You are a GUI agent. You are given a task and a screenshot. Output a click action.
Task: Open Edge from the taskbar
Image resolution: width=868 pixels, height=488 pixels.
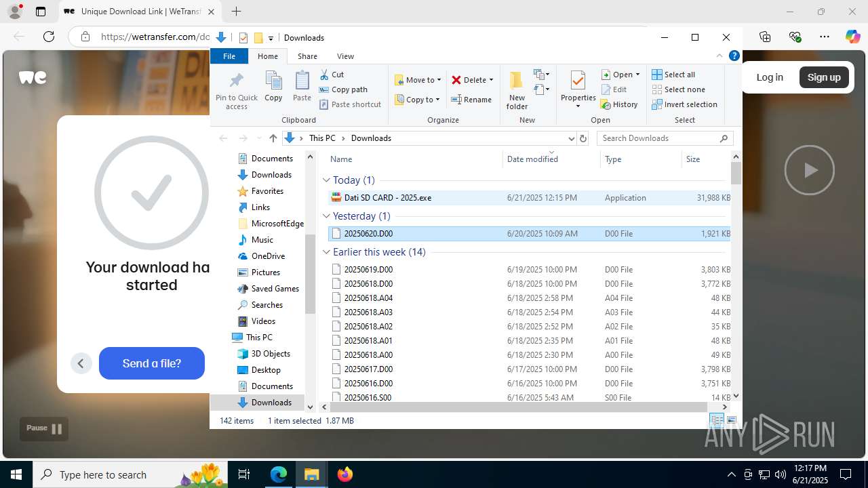[x=279, y=474]
